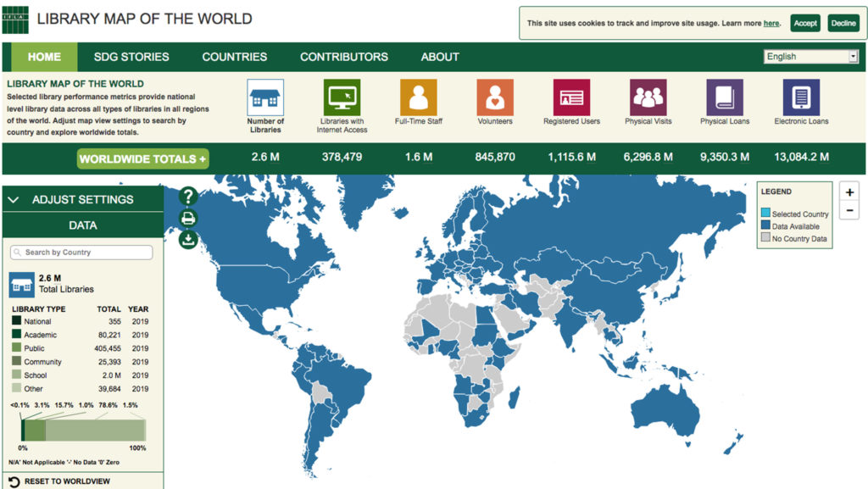Accept the cookies notice
This screenshot has width=868, height=489.
pos(805,23)
